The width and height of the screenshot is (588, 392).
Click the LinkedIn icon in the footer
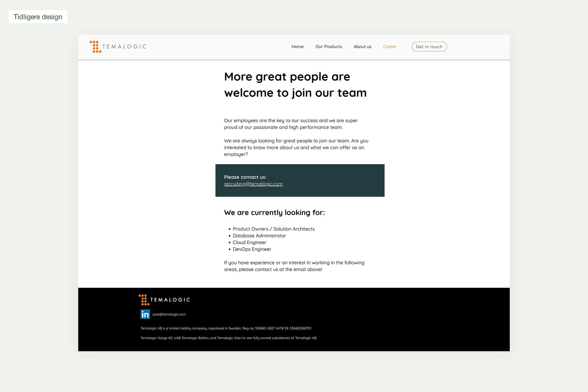tap(145, 314)
